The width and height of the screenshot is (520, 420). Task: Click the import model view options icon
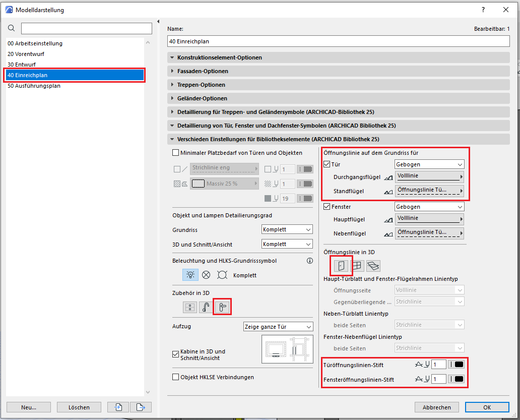118,407
